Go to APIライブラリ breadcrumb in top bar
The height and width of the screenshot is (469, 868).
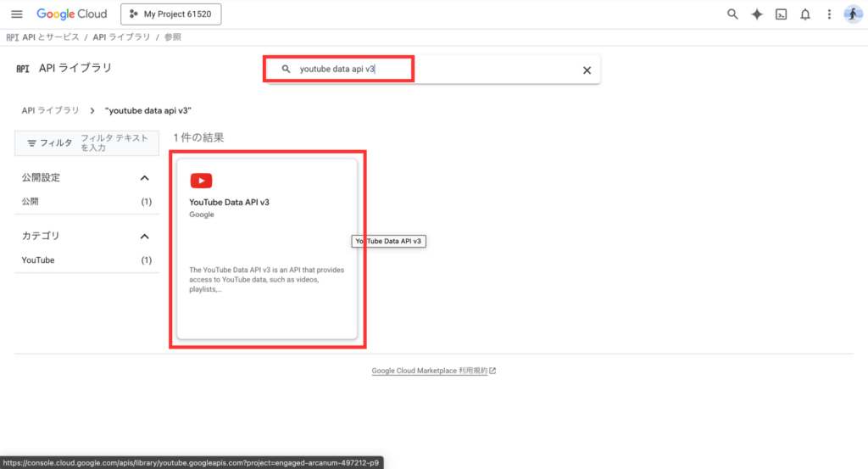pyautogui.click(x=121, y=37)
